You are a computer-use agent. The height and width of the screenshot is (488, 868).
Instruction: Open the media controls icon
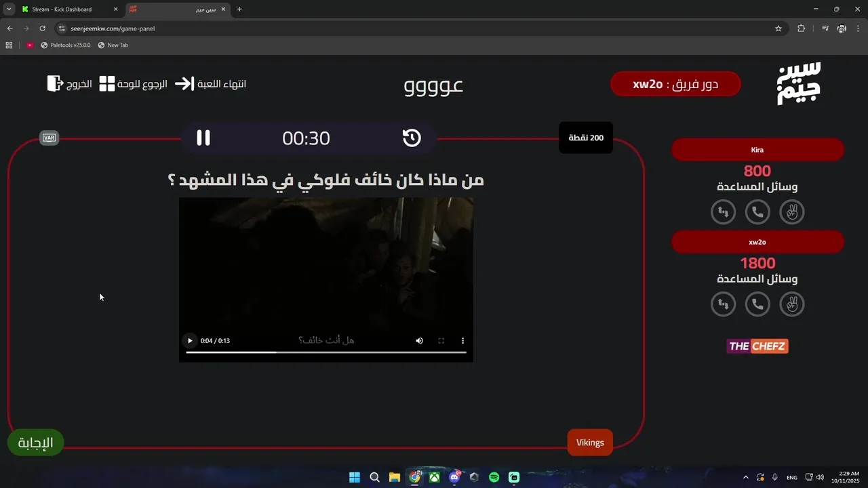(825, 28)
